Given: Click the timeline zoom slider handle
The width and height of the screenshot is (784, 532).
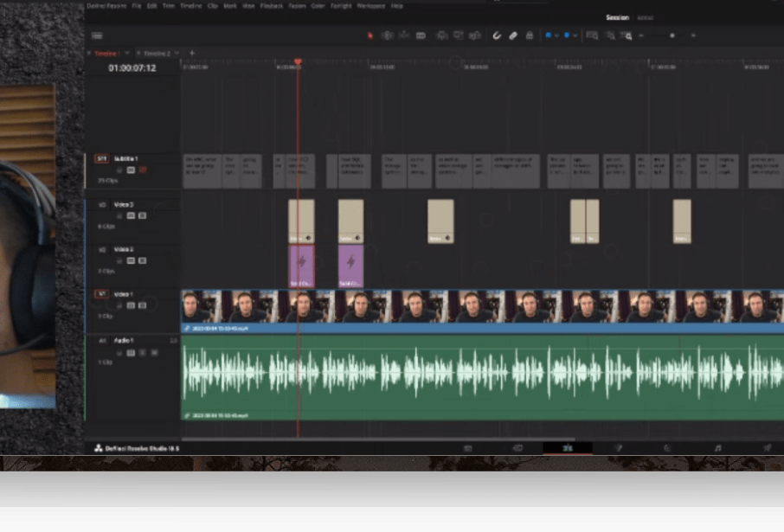Looking at the screenshot, I should point(672,35).
